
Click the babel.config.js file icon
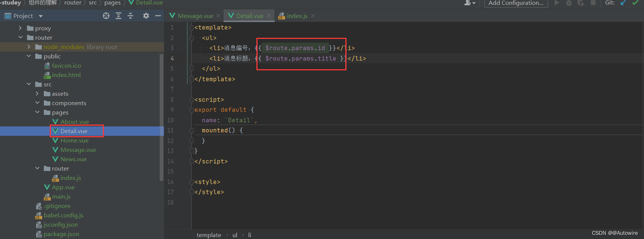(38, 215)
